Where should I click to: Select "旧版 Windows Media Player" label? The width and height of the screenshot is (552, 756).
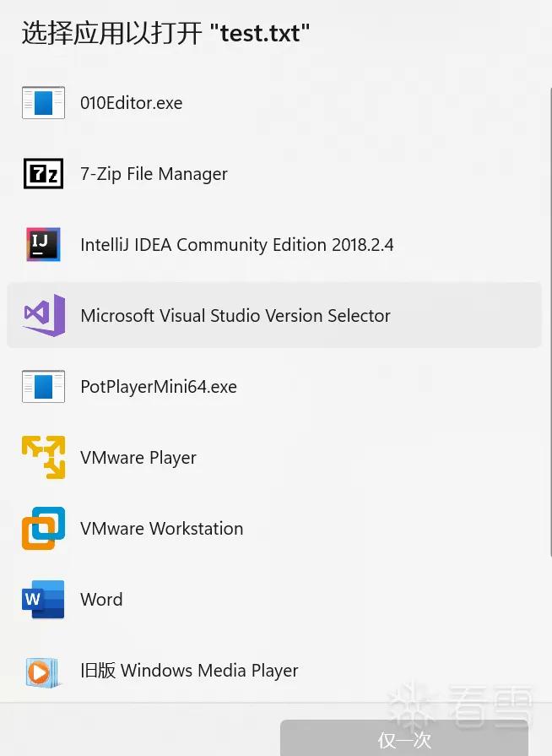(189, 670)
